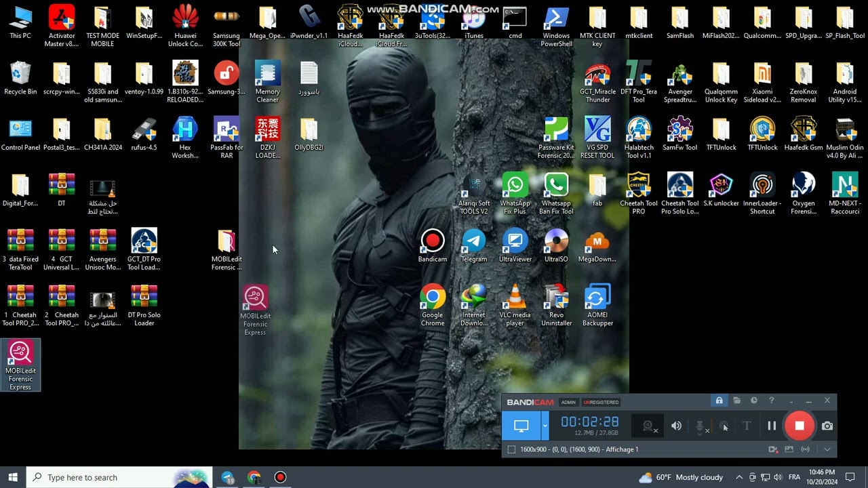Select the UltraISO desktop icon
The width and height of the screenshot is (868, 488).
click(x=556, y=246)
